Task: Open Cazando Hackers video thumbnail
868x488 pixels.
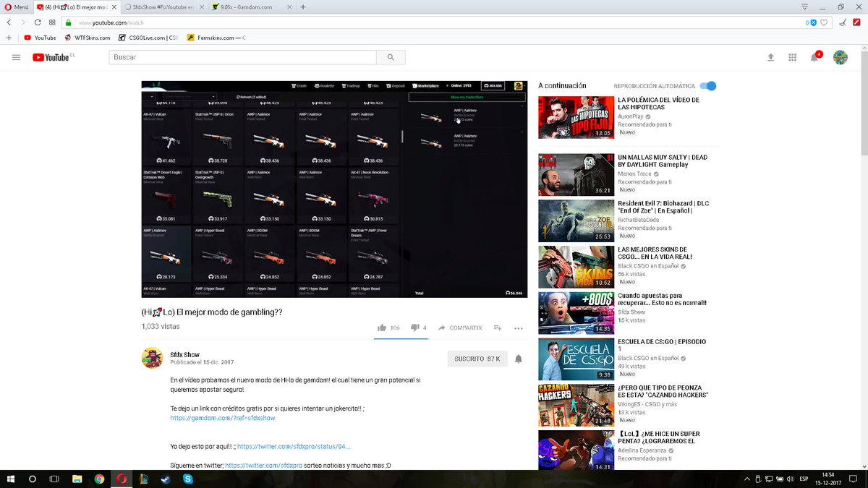Action: pyautogui.click(x=576, y=406)
